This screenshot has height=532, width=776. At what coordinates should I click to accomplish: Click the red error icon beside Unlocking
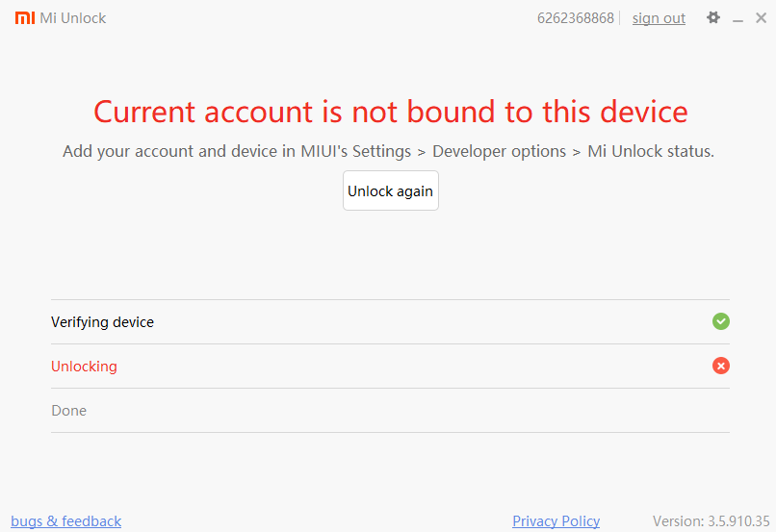tap(721, 366)
